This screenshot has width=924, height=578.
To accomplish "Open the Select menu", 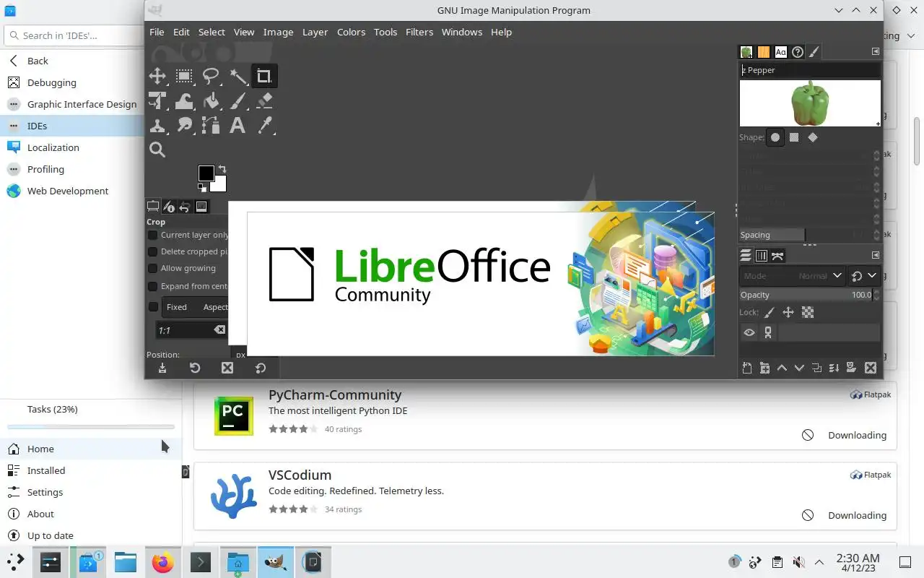I will (x=212, y=32).
